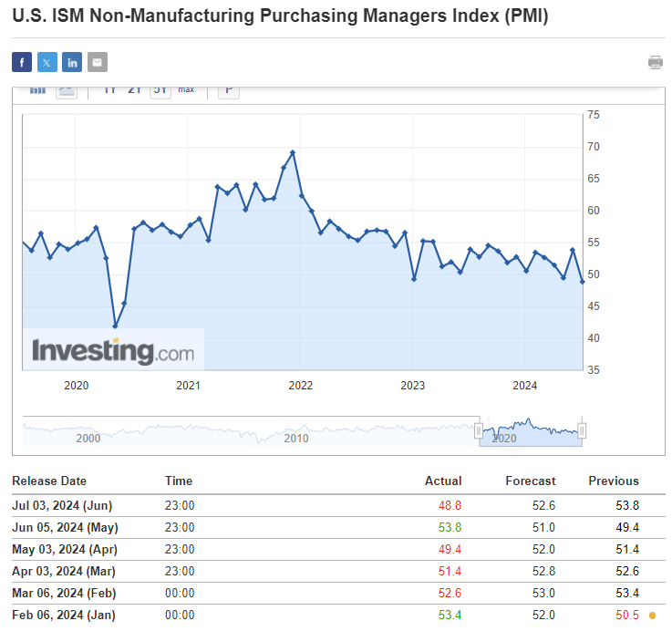Share the page by email icon

(98, 62)
